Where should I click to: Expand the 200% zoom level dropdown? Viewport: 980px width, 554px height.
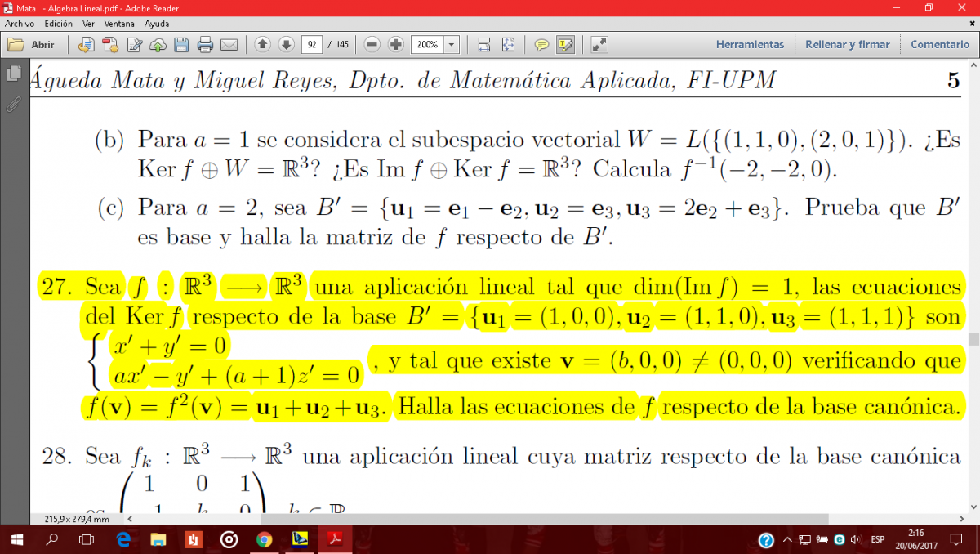click(x=452, y=44)
